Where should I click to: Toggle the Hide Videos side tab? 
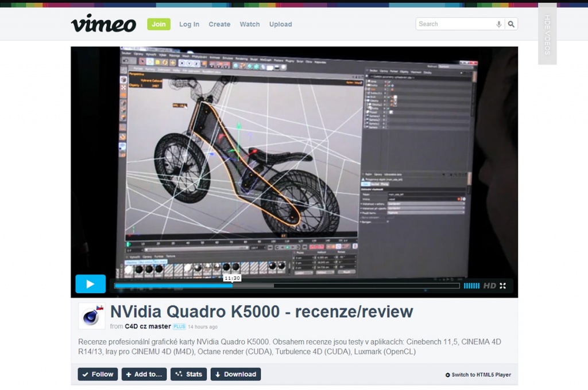click(547, 34)
